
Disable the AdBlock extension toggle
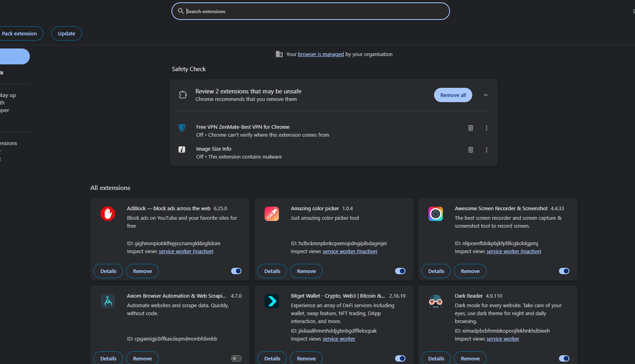pos(236,271)
